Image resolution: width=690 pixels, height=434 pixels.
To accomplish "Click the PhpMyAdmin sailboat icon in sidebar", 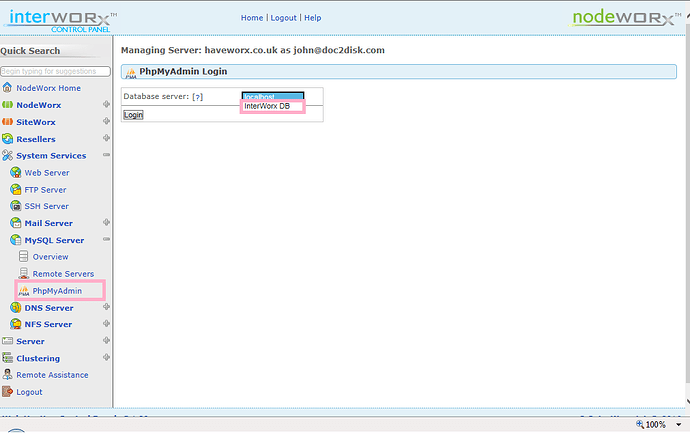I will coord(24,291).
